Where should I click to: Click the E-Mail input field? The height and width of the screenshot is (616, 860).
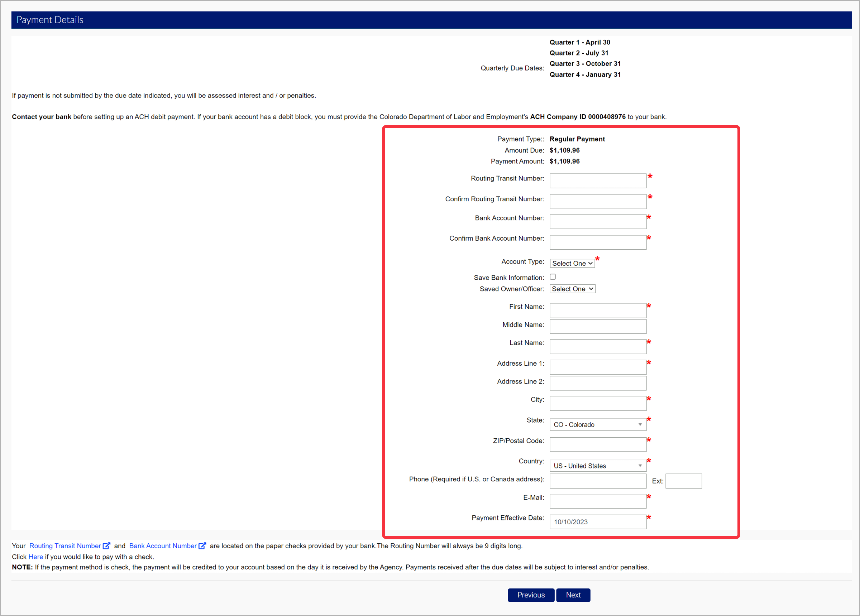coord(598,501)
